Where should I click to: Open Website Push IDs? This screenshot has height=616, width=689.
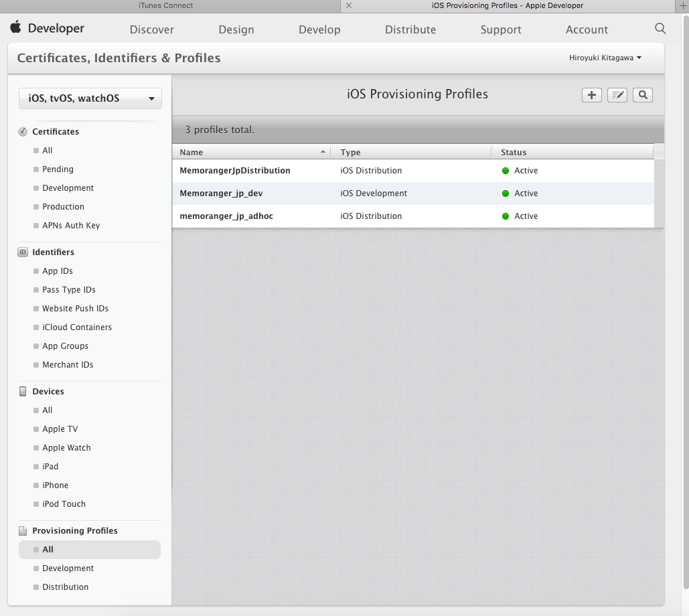(75, 309)
